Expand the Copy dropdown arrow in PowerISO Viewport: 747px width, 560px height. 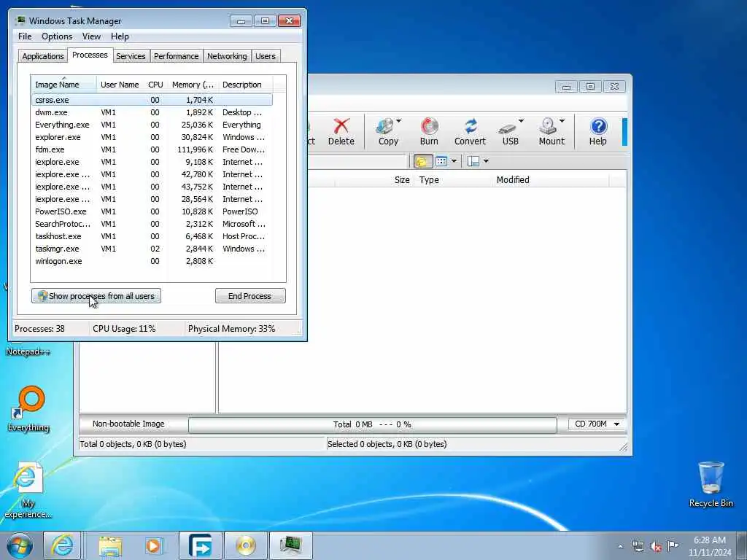coord(399,121)
